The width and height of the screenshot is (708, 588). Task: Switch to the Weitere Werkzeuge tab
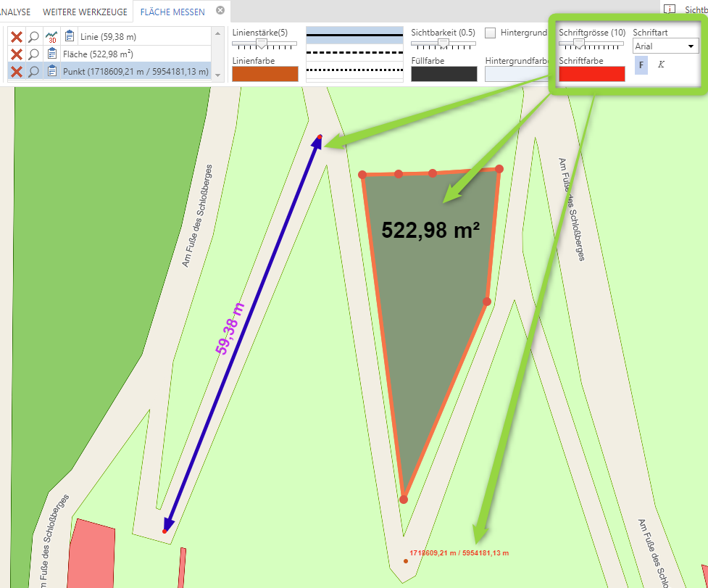(85, 12)
